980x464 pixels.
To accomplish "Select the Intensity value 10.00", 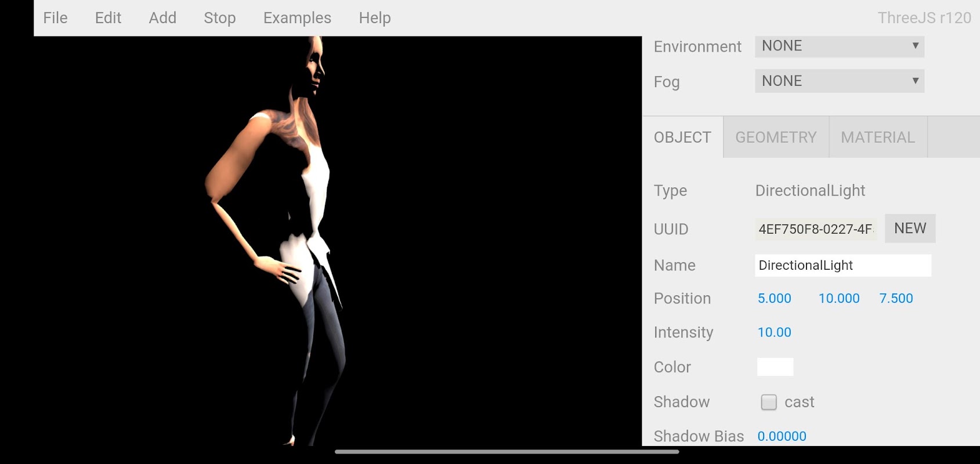I will (774, 332).
